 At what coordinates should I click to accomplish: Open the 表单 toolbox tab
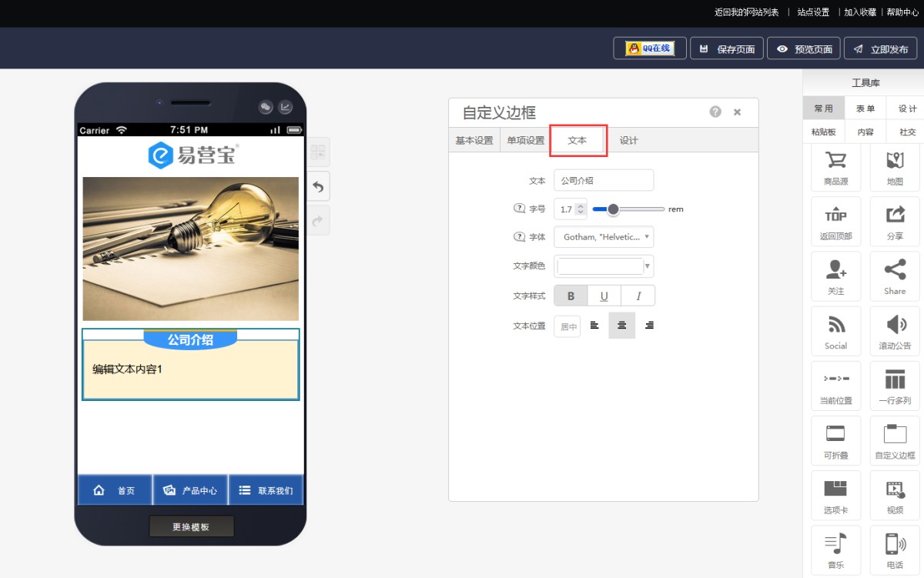coord(865,109)
